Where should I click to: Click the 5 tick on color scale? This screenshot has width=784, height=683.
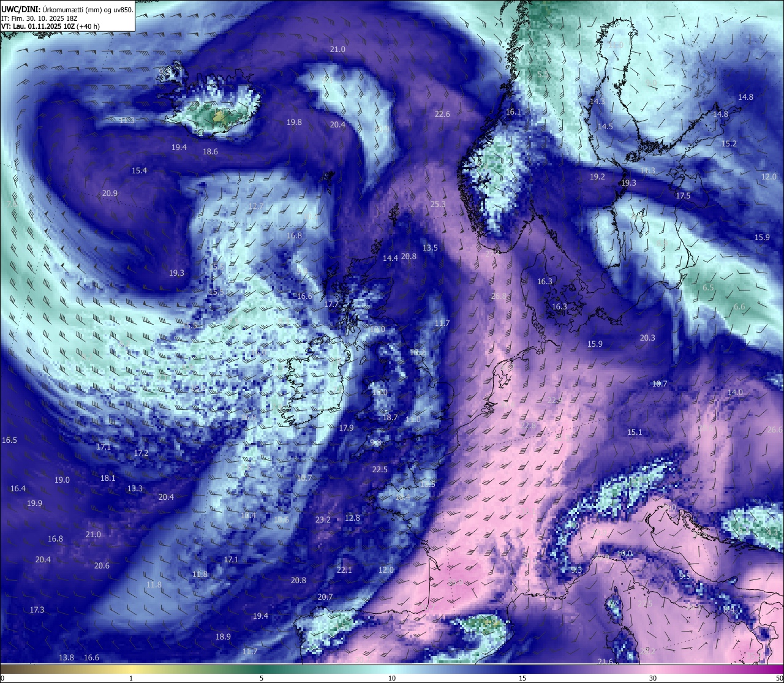262,678
